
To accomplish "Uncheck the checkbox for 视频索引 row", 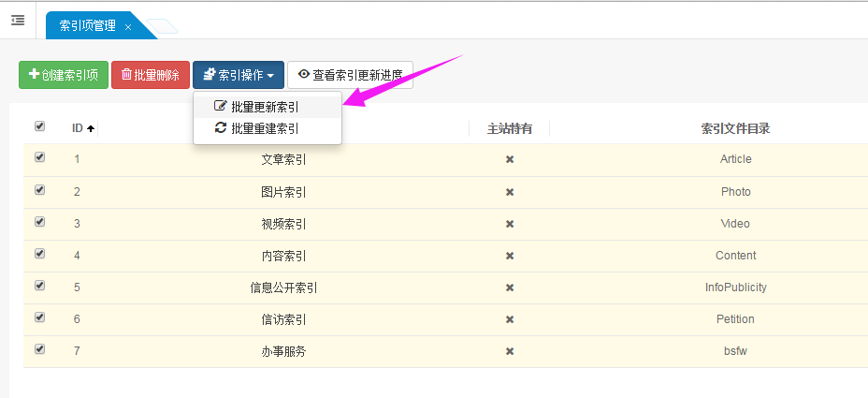I will coord(39,222).
